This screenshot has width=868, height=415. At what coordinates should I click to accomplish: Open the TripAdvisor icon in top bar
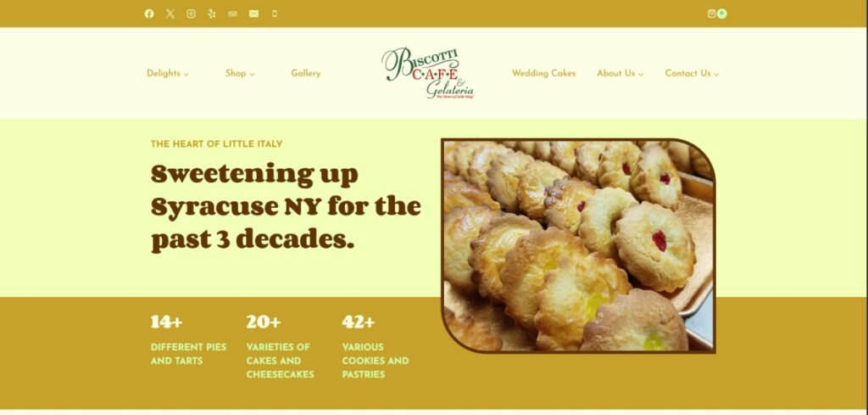pos(232,14)
